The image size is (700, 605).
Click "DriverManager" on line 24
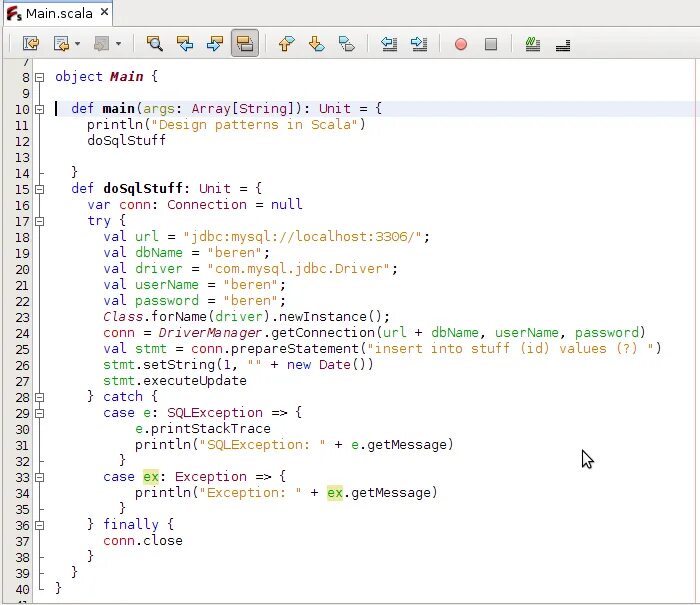[x=210, y=333]
